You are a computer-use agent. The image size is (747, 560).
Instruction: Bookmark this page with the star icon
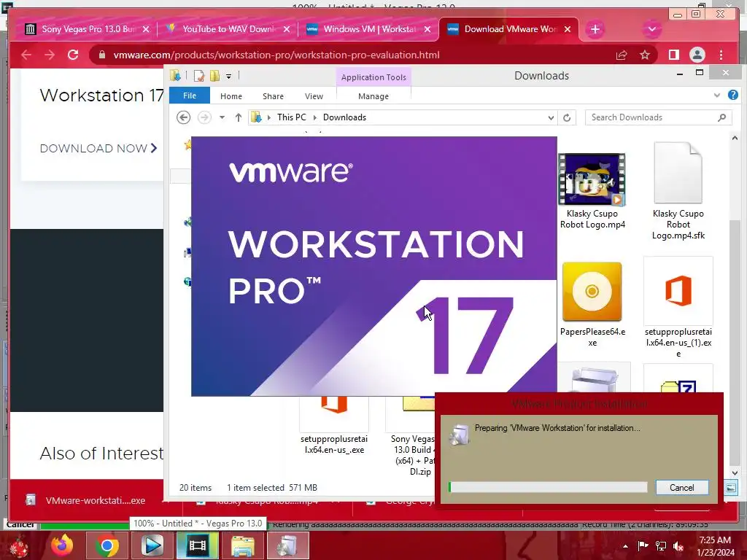pos(645,55)
